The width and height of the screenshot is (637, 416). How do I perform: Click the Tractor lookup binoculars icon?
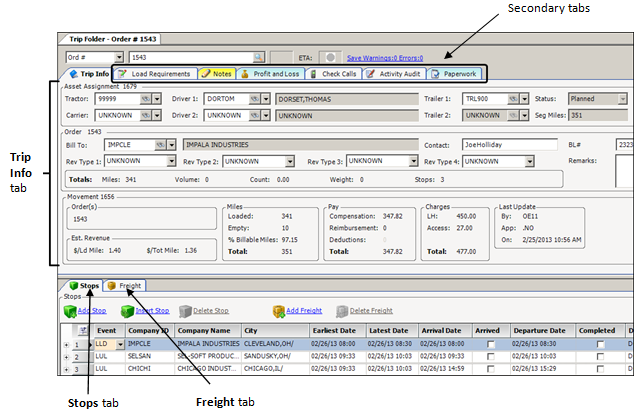tap(144, 100)
